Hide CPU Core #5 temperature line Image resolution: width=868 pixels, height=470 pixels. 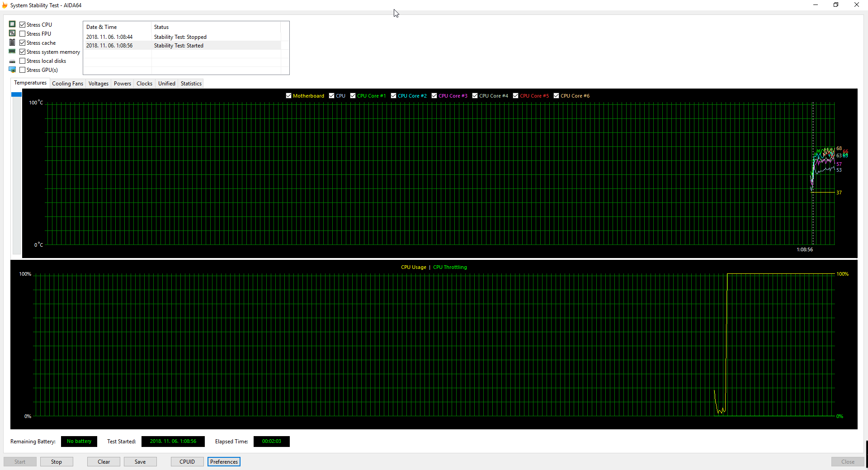[516, 96]
